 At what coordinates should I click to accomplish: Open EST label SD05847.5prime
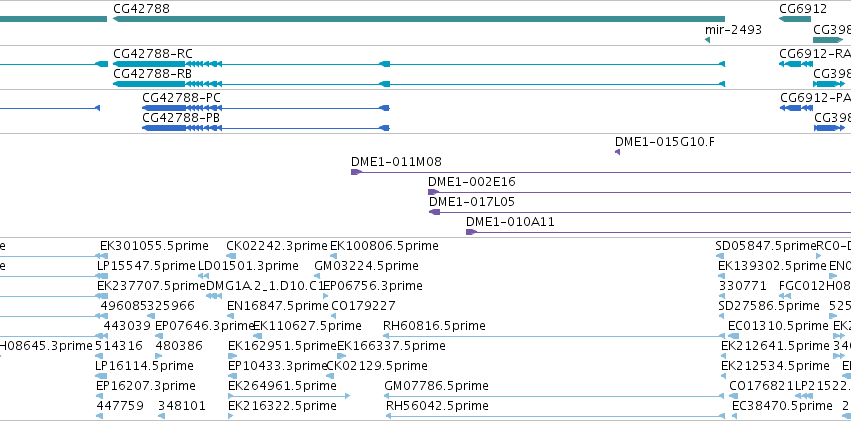[x=766, y=246]
